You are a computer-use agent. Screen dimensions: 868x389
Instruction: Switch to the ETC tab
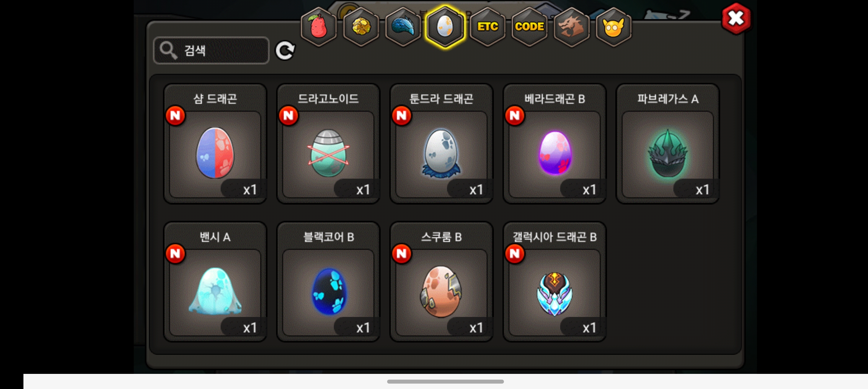(x=487, y=27)
